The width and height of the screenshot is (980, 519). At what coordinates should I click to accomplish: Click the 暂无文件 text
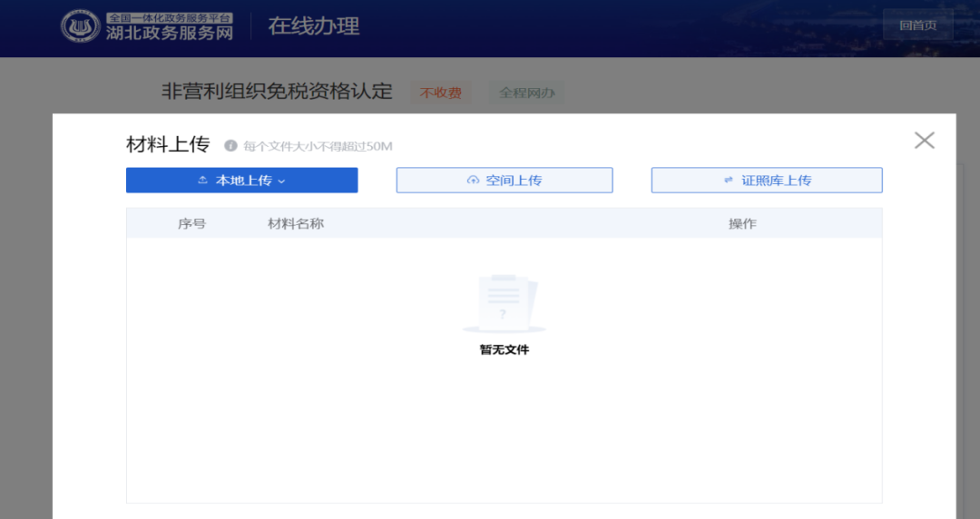pyautogui.click(x=505, y=349)
